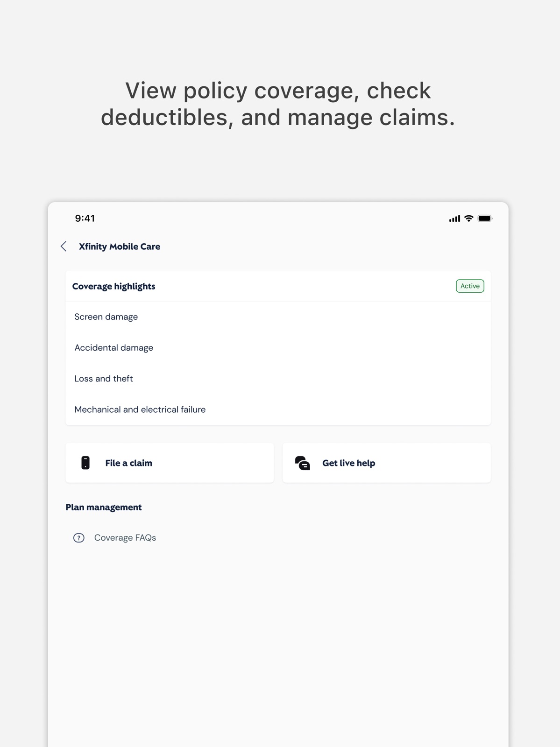
Task: Click the View policy coverage headline text
Action: point(278,104)
